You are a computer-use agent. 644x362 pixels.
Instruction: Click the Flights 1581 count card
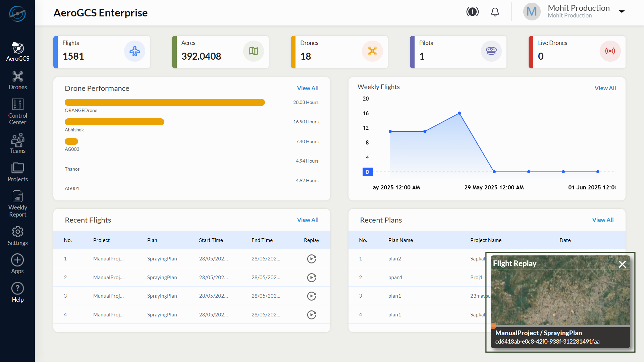(102, 52)
